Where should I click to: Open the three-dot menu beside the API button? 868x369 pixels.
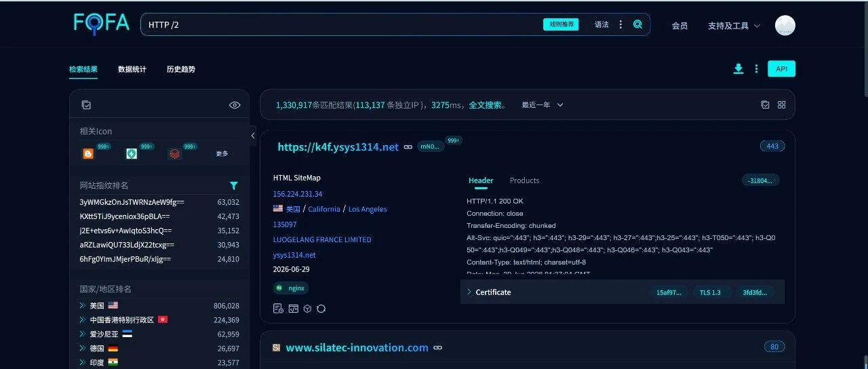click(x=756, y=69)
